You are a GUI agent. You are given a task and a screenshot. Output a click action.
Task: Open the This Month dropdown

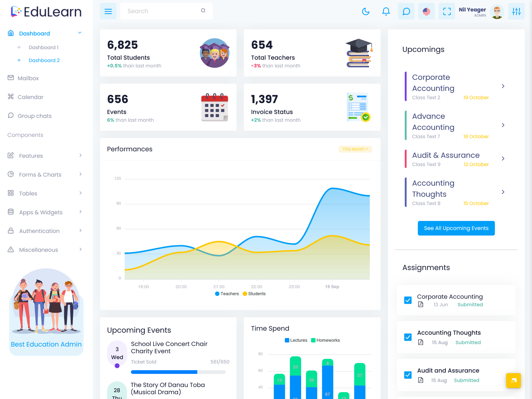tap(355, 149)
